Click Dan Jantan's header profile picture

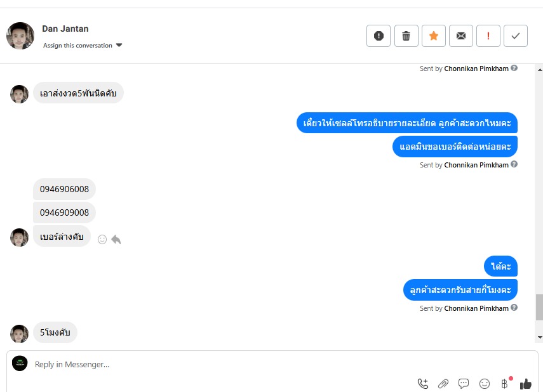20,36
